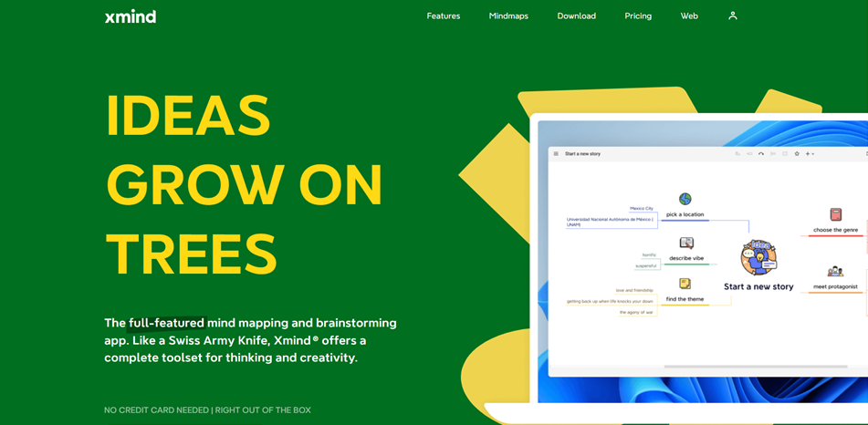This screenshot has width=868, height=425.
Task: Click the Summary icon in the preview toolbar
Action: [773, 154]
